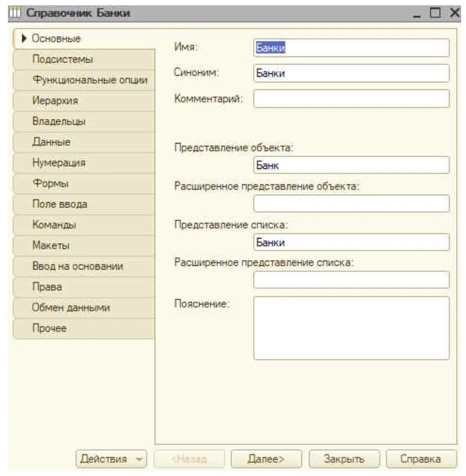The image size is (466, 476).
Task: Maximize the Справочник Банки window
Action: click(x=435, y=13)
